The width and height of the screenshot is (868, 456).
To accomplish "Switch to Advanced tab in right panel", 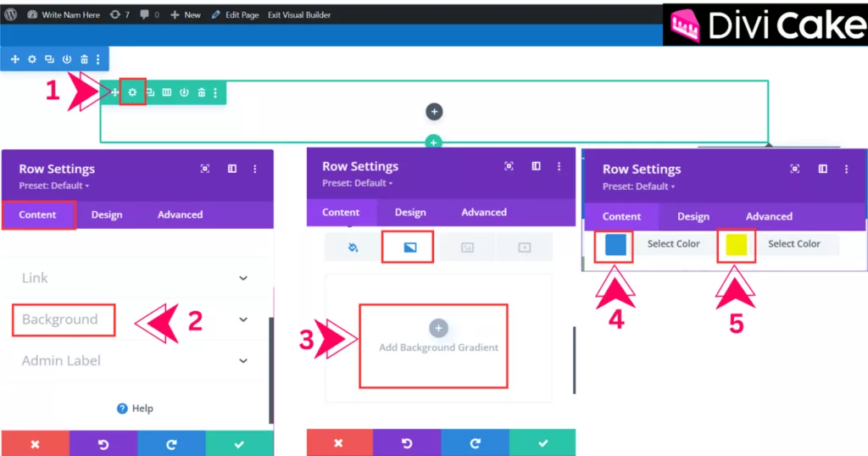I will (x=769, y=216).
